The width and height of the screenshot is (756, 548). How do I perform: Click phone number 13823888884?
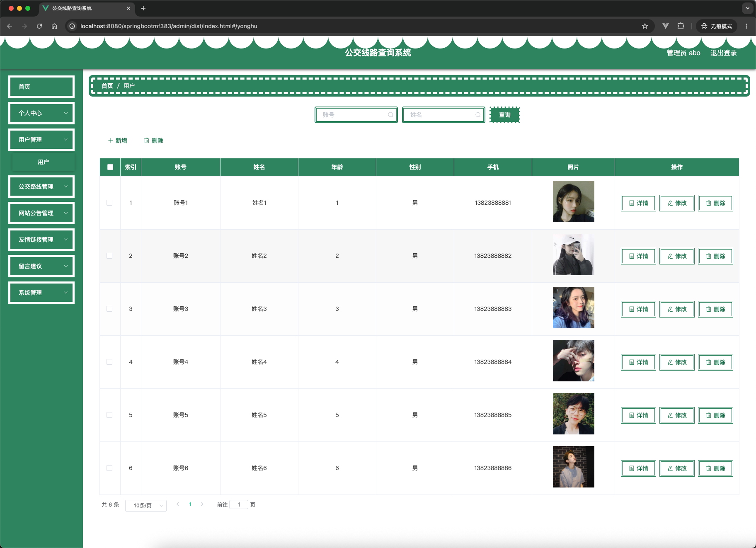493,362
